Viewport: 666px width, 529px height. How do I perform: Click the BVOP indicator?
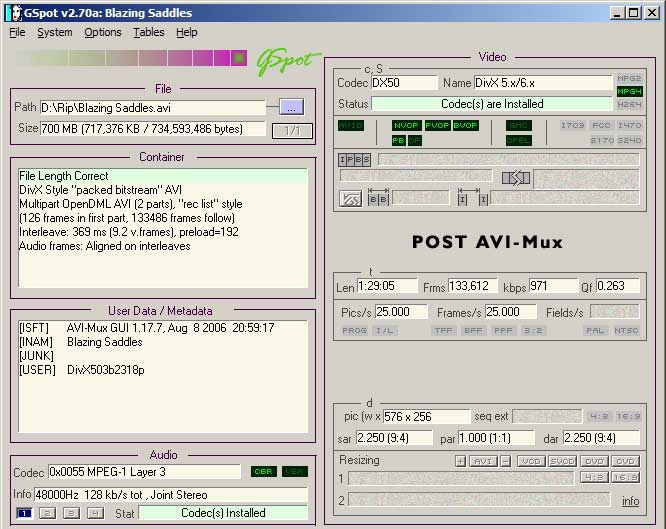tap(466, 125)
